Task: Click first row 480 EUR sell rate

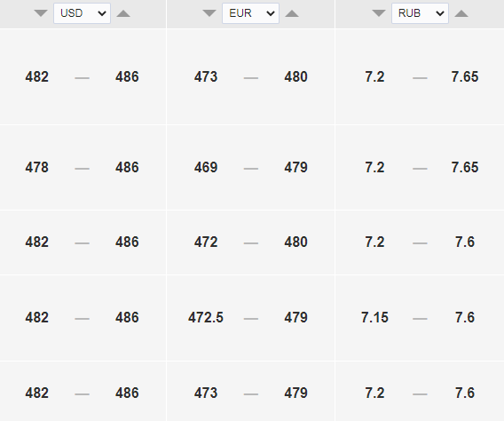Action: 295,77
